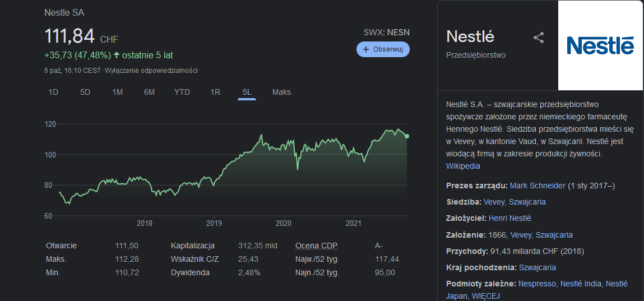Viewport: 644px width, 301px height.
Task: Select the 1R one-year tab
Action: 215,92
